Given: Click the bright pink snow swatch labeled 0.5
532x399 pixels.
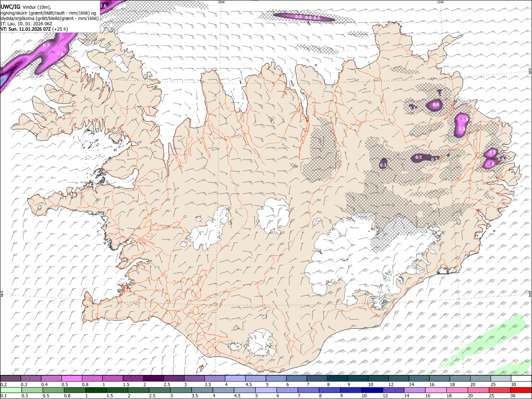Looking at the screenshot, I should point(72,378).
